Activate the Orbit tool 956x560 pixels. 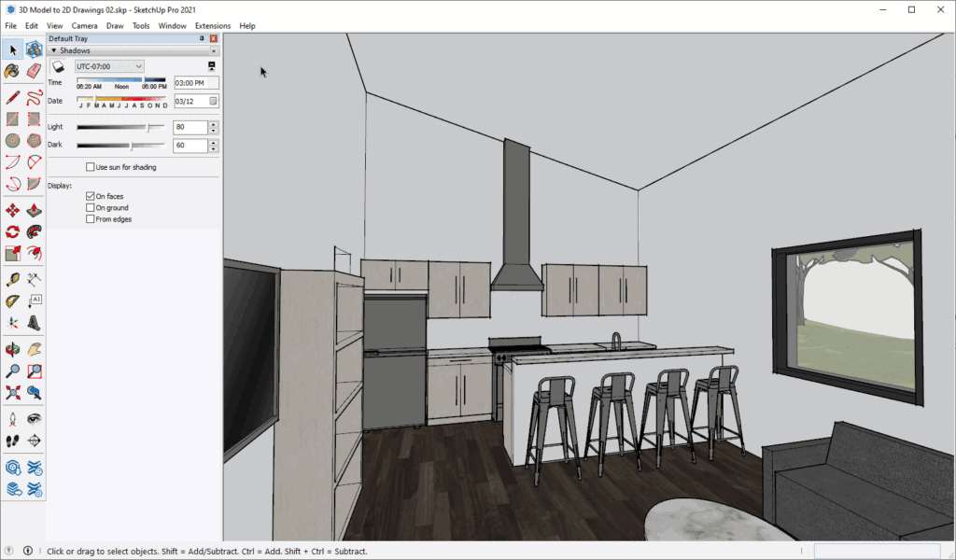click(11, 350)
